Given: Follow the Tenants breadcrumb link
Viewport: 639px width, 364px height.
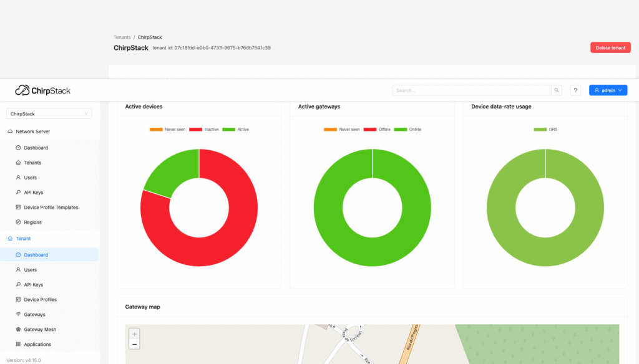Looking at the screenshot, I should click(x=122, y=37).
